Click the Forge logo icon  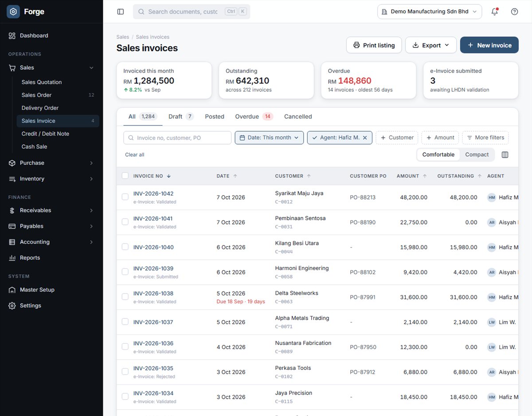(x=13, y=12)
